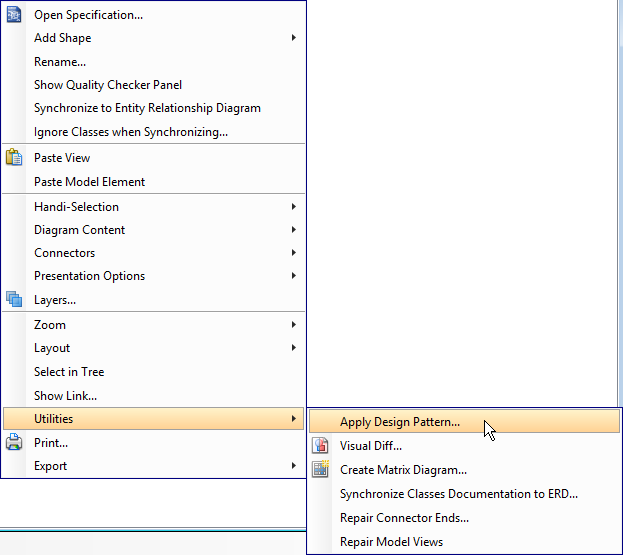Open the Zoom menu entry

coord(153,325)
